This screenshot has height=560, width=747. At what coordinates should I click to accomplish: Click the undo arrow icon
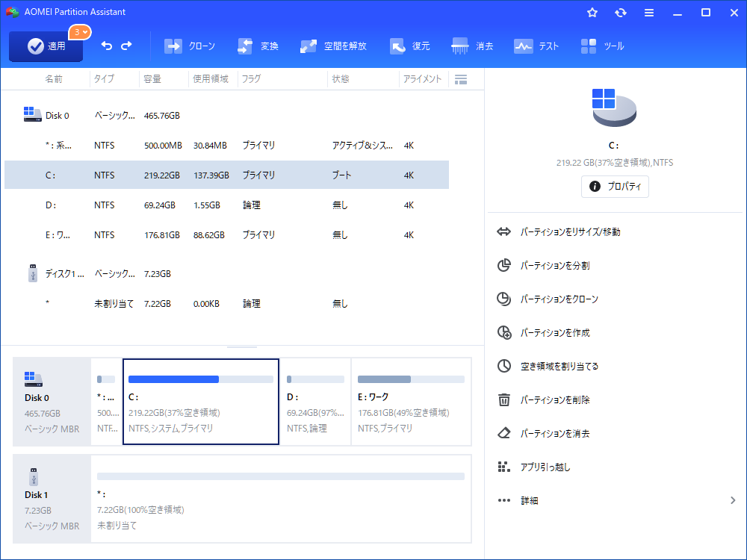[106, 46]
